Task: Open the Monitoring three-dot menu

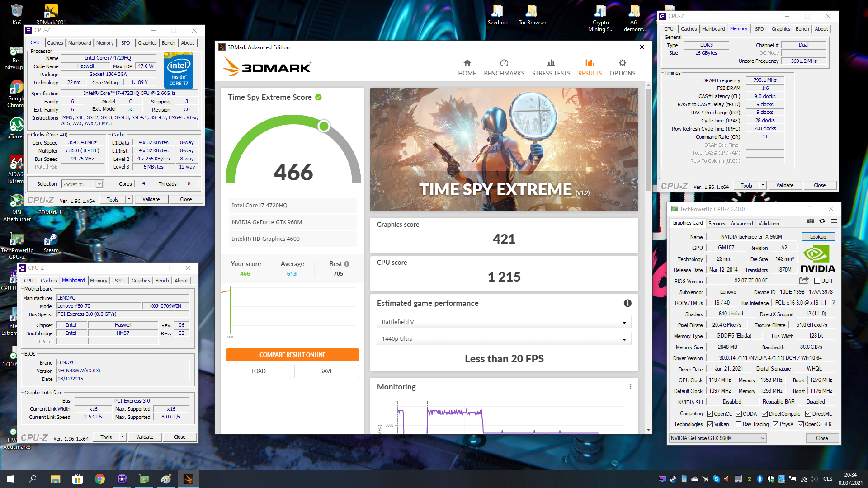Action: point(630,387)
